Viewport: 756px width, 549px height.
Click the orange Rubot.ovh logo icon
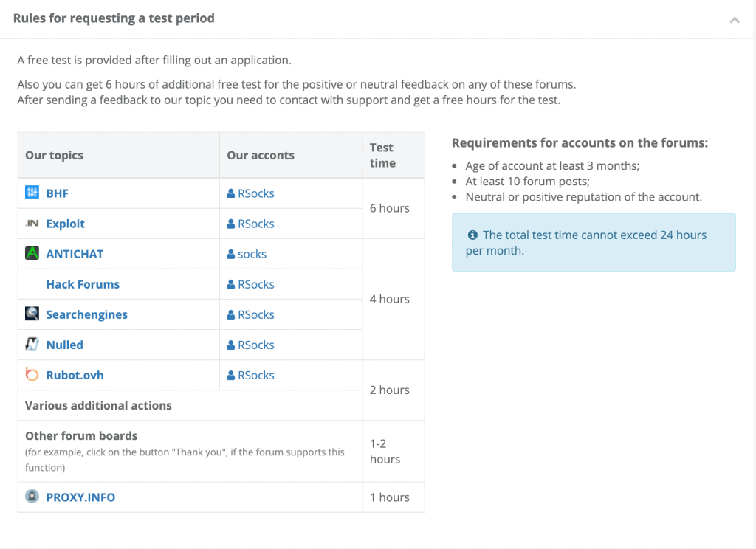pyautogui.click(x=32, y=375)
